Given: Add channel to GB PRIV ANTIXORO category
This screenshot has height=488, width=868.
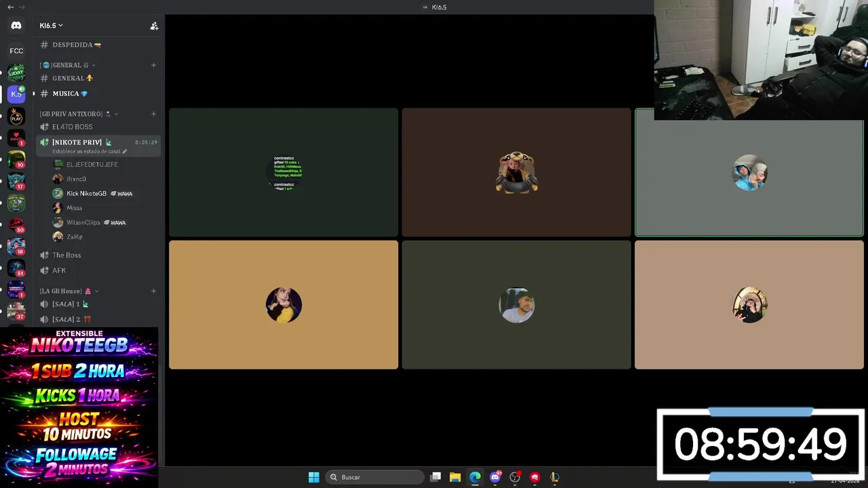Looking at the screenshot, I should (x=153, y=114).
